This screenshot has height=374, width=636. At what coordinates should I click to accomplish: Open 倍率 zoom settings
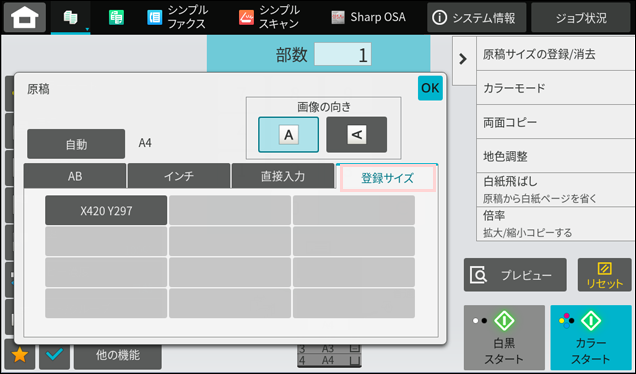click(x=556, y=224)
